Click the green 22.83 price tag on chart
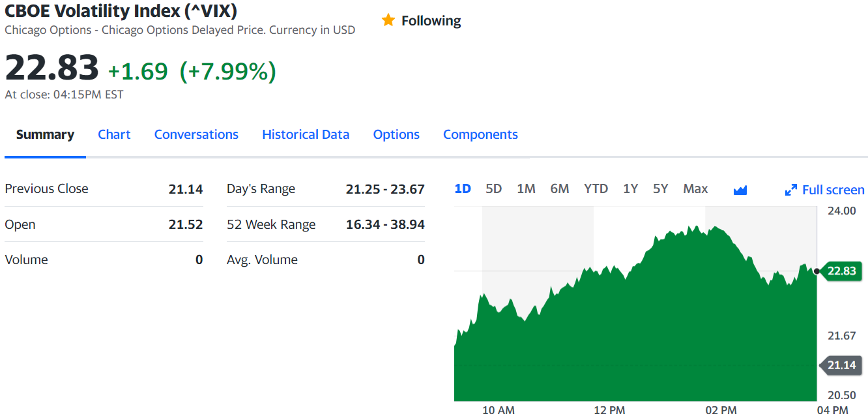Viewport: 868px width, 418px height. 841,271
